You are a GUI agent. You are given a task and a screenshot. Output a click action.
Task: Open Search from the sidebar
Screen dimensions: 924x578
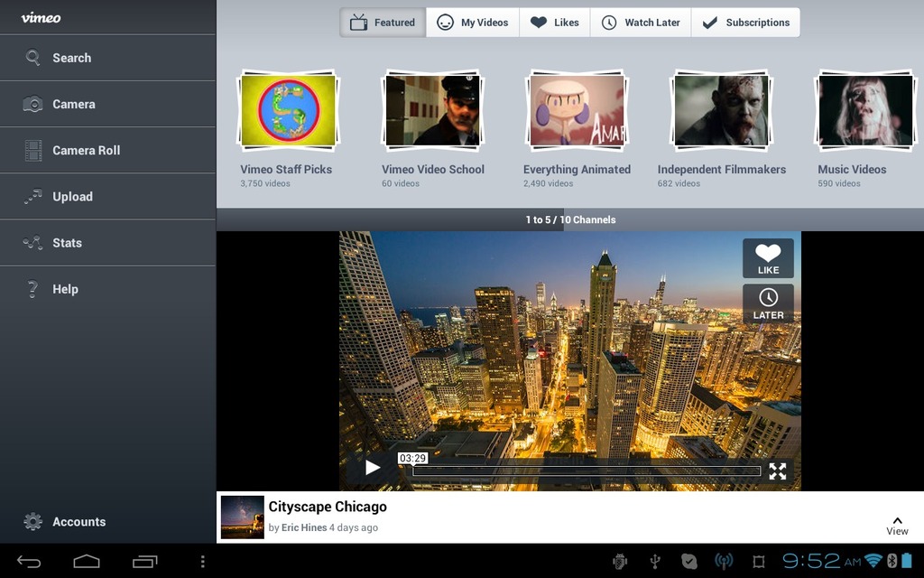[x=108, y=58]
